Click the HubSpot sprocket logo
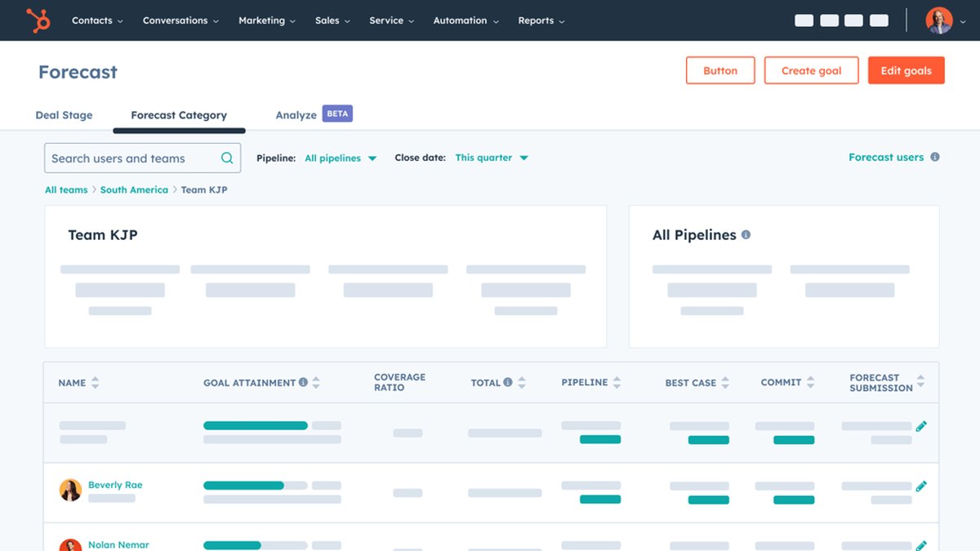Image resolution: width=980 pixels, height=551 pixels. (x=38, y=20)
